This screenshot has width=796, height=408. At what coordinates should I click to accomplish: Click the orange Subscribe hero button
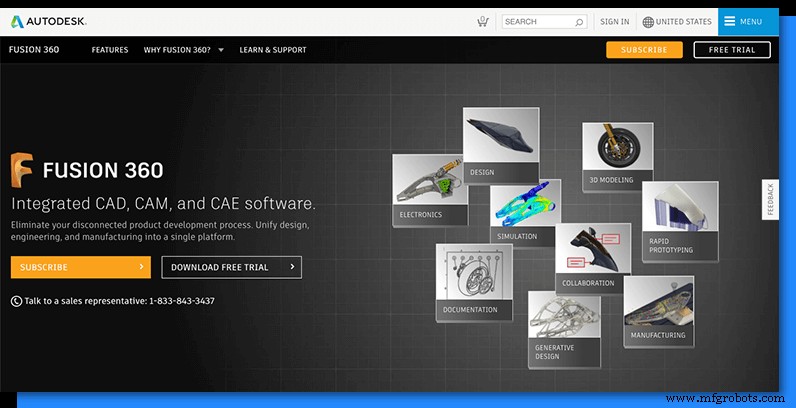tap(80, 267)
